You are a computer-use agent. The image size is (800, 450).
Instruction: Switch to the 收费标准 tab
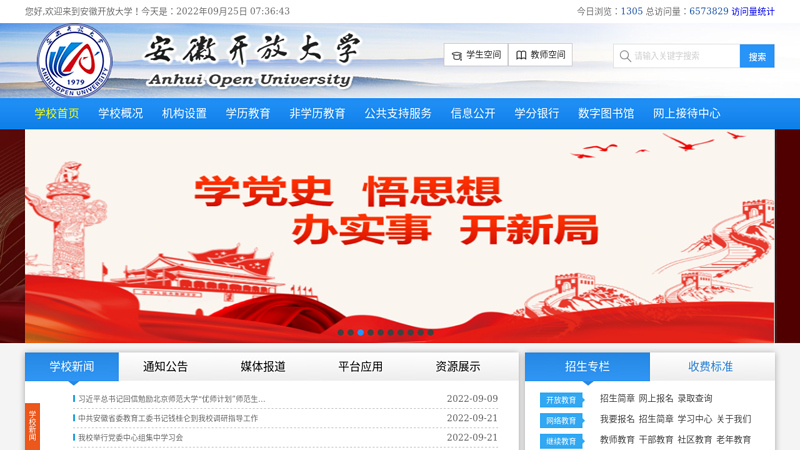point(711,366)
